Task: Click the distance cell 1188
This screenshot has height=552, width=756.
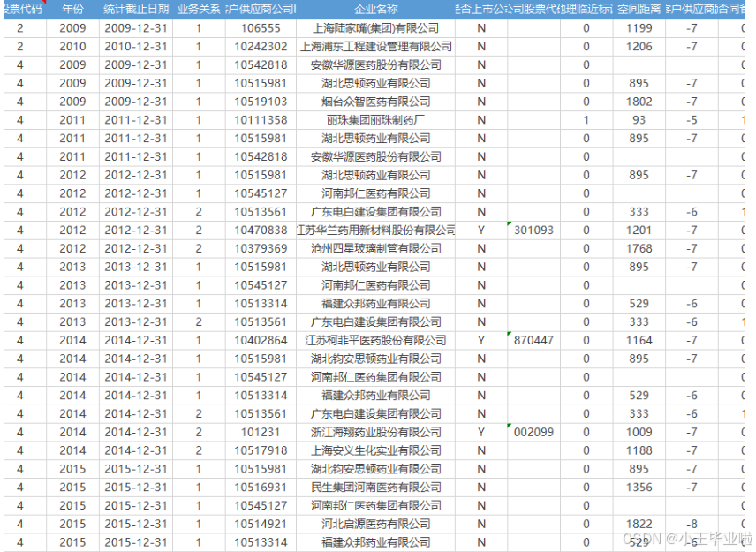Action: 639,450
